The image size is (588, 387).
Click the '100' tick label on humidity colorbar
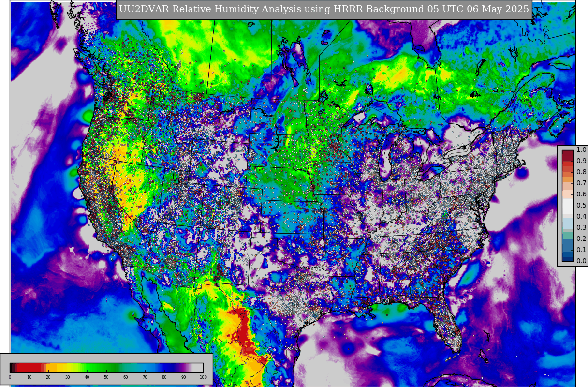click(203, 377)
